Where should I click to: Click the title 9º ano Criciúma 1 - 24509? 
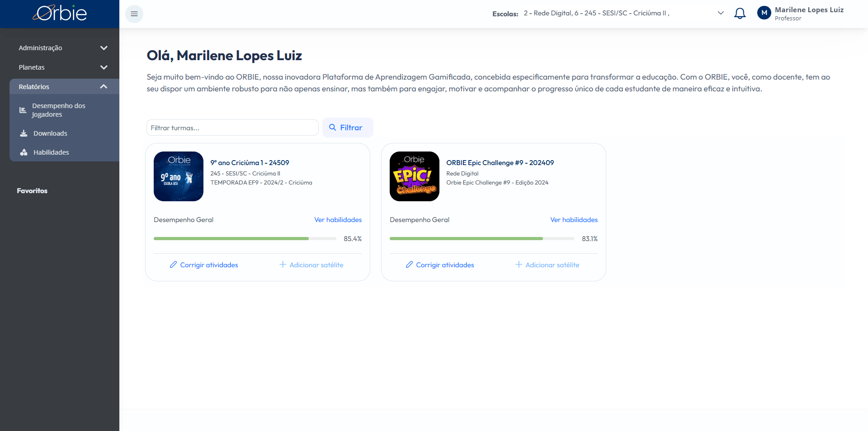(250, 163)
